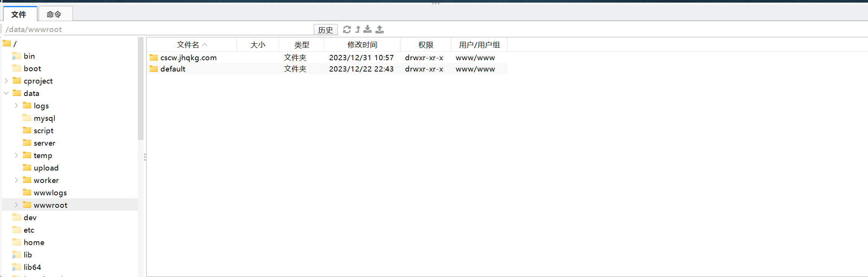Select the default folder row
Image resolution: width=868 pixels, height=277 pixels.
coord(327,69)
